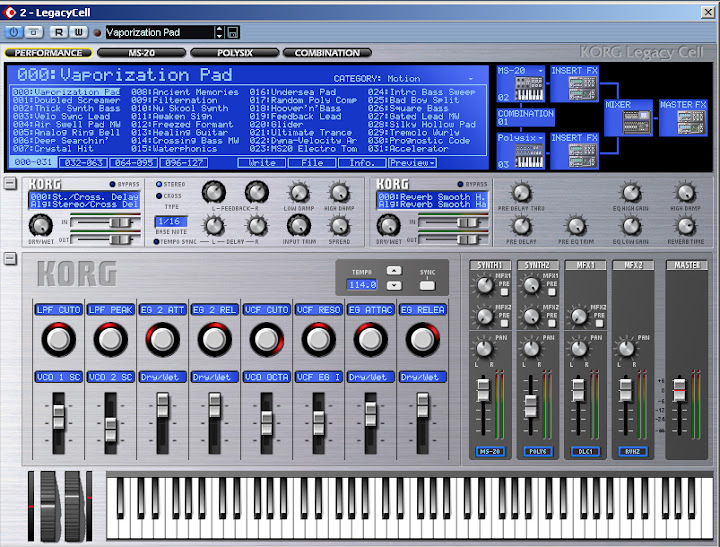Click the L FEEDBACK knob
The height and width of the screenshot is (547, 720).
tap(214, 192)
